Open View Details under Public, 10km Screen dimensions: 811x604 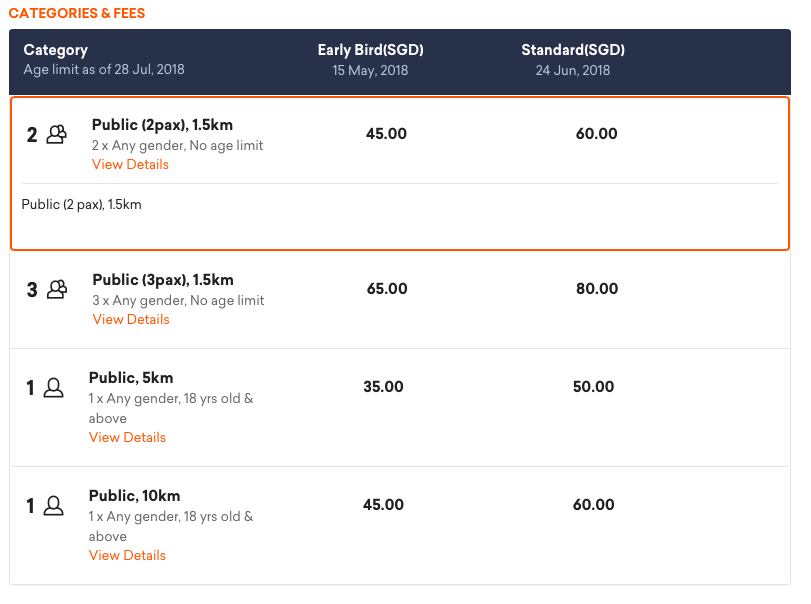[127, 555]
